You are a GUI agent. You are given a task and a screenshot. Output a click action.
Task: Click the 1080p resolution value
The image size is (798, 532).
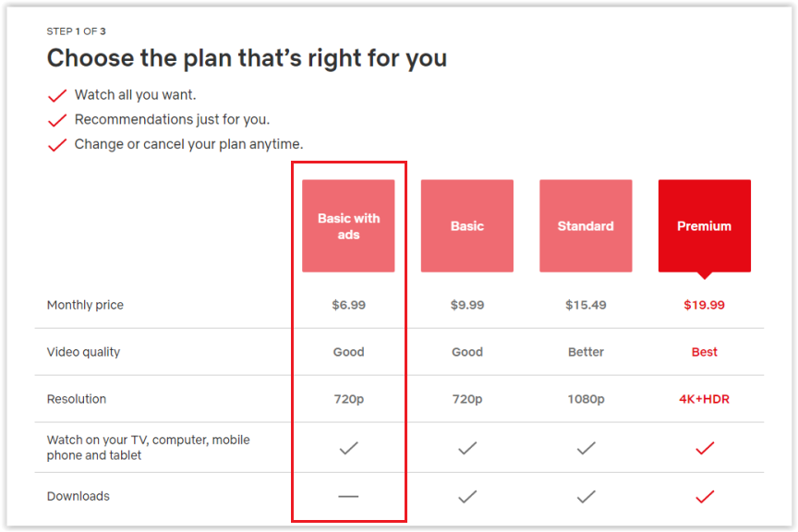[x=586, y=399]
